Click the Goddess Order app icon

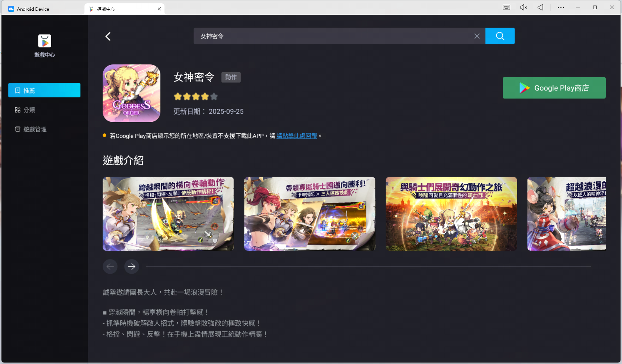point(132,93)
